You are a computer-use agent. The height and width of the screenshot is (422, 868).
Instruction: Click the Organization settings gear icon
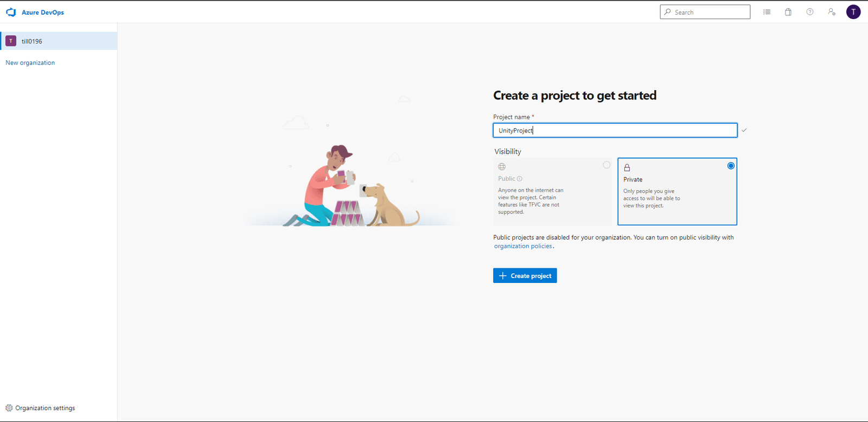[9, 408]
